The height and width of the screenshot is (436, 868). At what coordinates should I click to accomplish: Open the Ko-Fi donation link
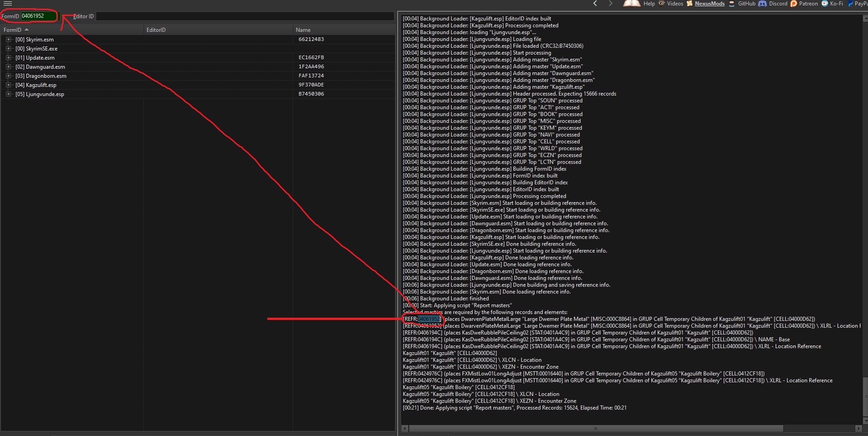(x=832, y=3)
